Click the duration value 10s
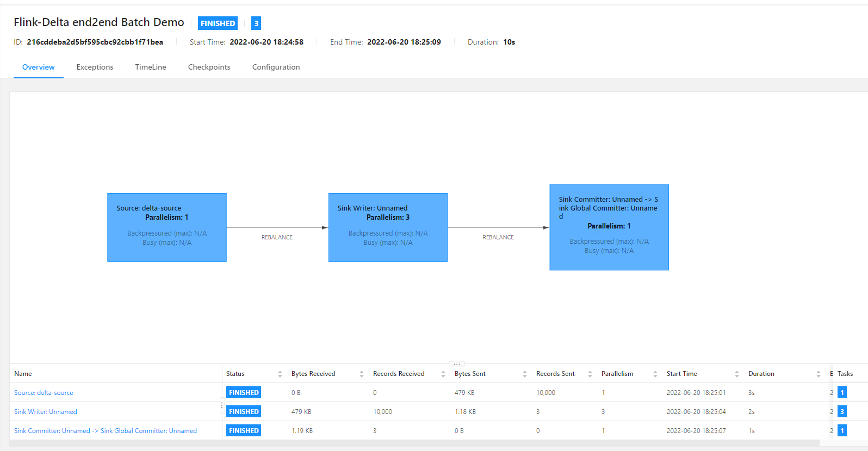The image size is (868, 451). click(x=509, y=42)
